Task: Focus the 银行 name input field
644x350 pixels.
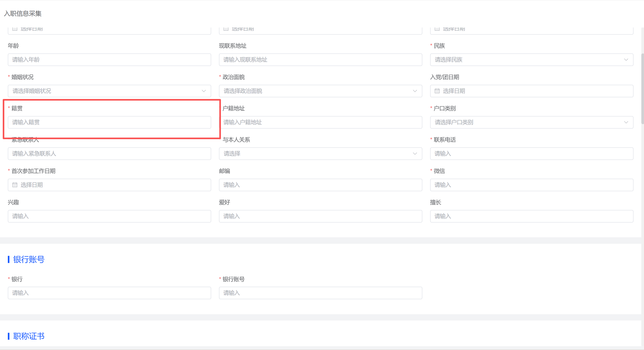Action: tap(109, 293)
